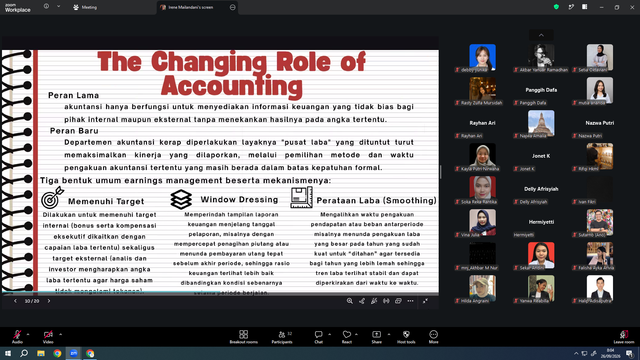Click the popout icon in the title bar
640x360 pixels.
[571, 7]
